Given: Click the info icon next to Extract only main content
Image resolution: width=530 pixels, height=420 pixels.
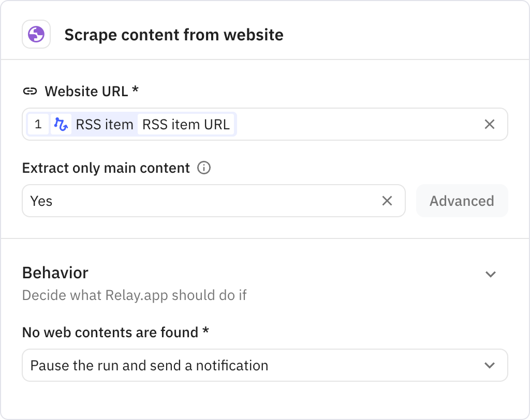Looking at the screenshot, I should (204, 168).
